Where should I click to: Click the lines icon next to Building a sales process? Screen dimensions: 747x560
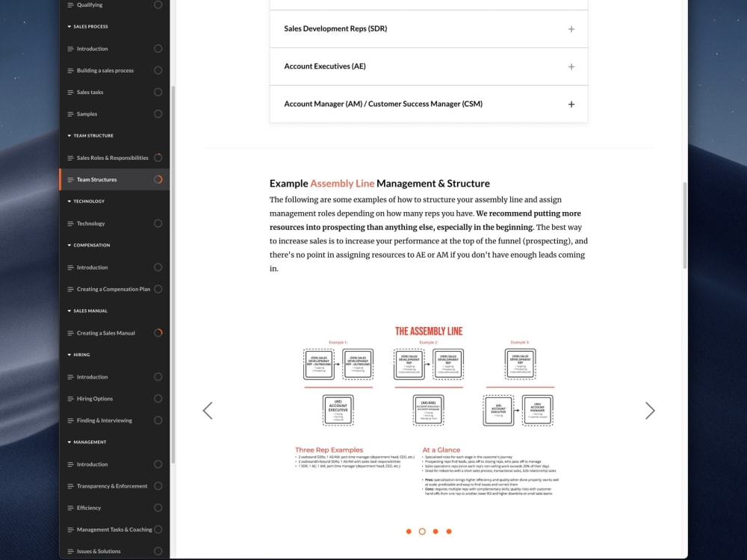click(x=70, y=70)
